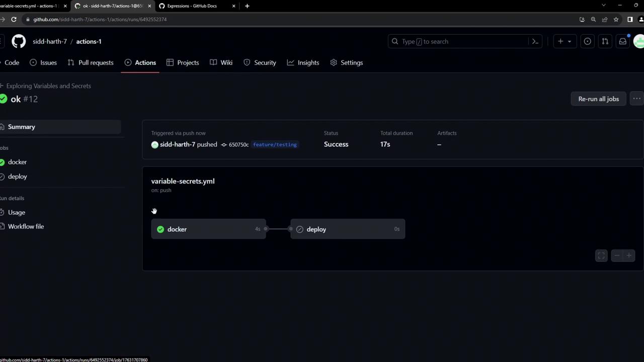Open the three-dot menu beside Re-run all jobs

pyautogui.click(x=636, y=99)
